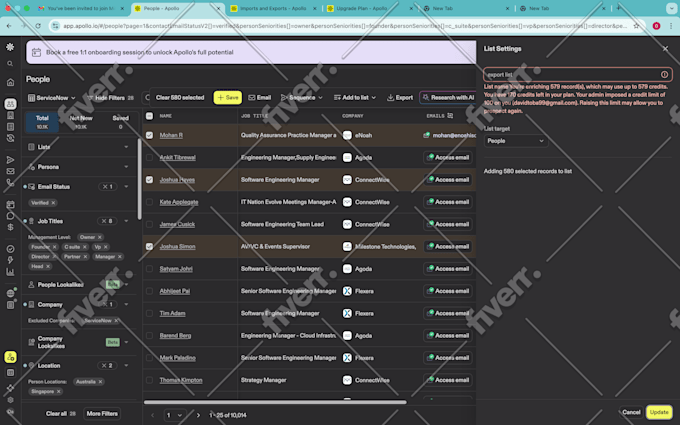Viewport: 680px width, 425px height.
Task: Open the Settings gear icon in sidebar
Action: pos(10,400)
